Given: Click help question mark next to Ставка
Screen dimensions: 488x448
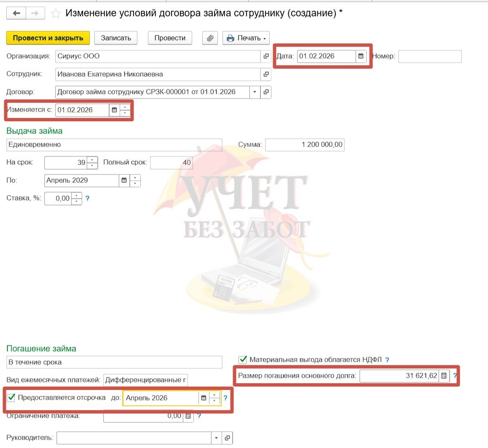Looking at the screenshot, I should [x=88, y=198].
